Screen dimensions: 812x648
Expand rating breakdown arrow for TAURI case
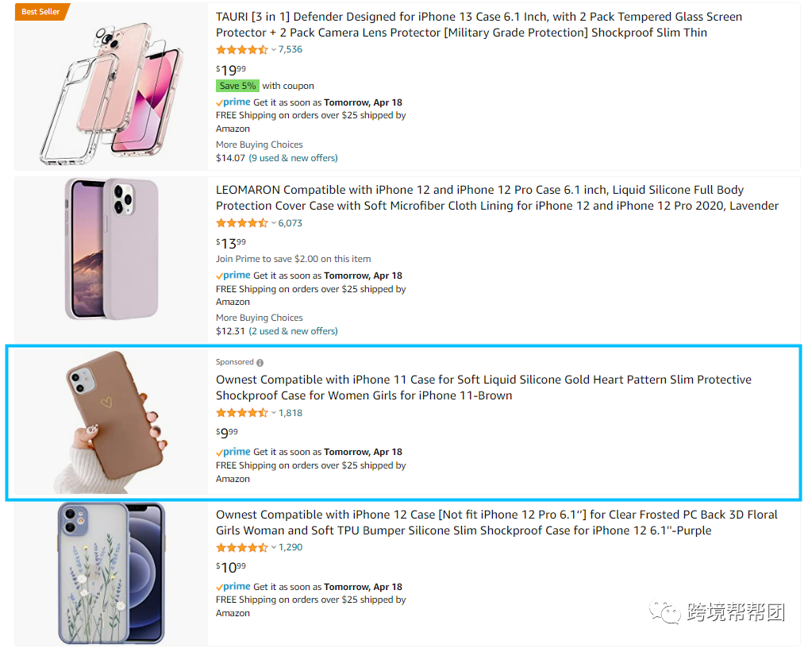274,50
